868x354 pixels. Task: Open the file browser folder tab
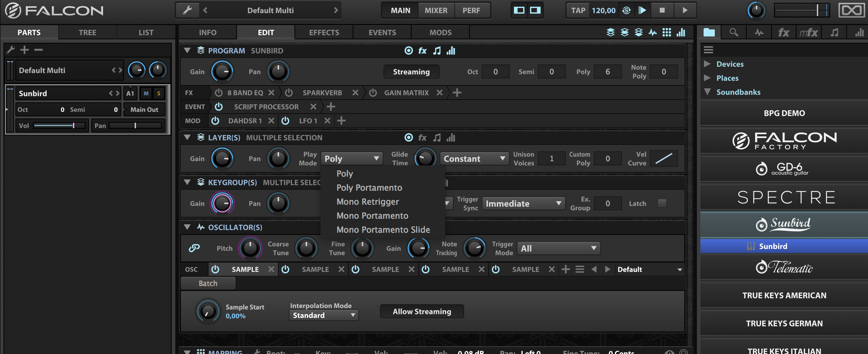coord(709,33)
